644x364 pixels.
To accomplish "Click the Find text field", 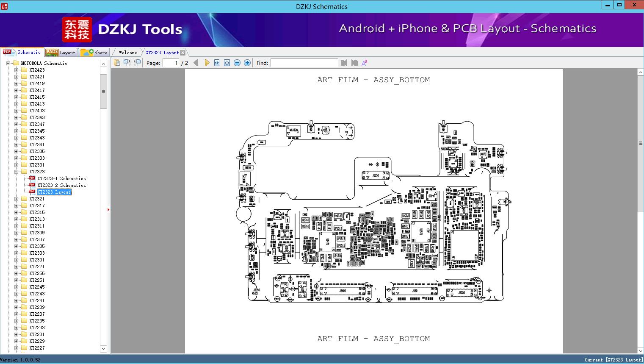I will point(304,63).
